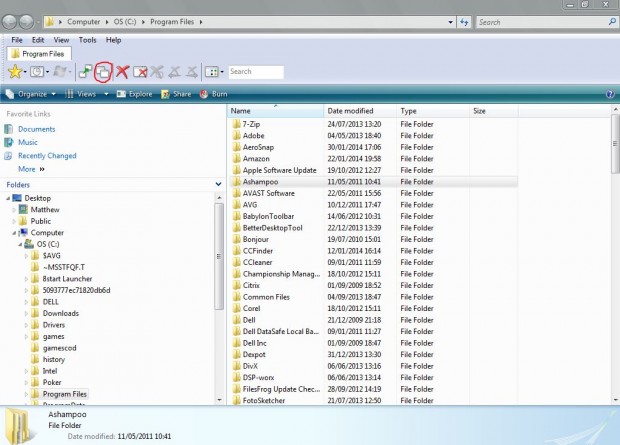
Task: Expand the Public folder node
Action: (x=14, y=221)
